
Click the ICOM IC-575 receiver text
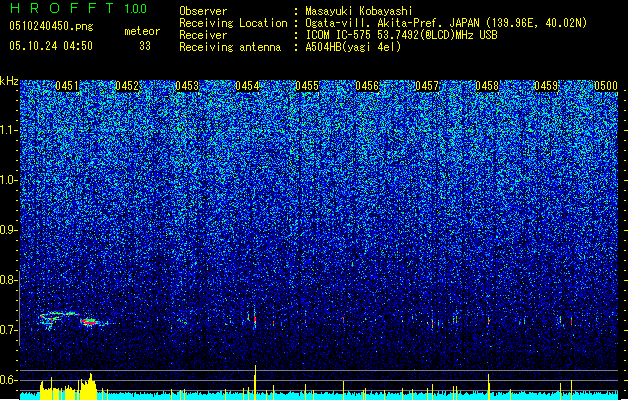tap(401, 35)
